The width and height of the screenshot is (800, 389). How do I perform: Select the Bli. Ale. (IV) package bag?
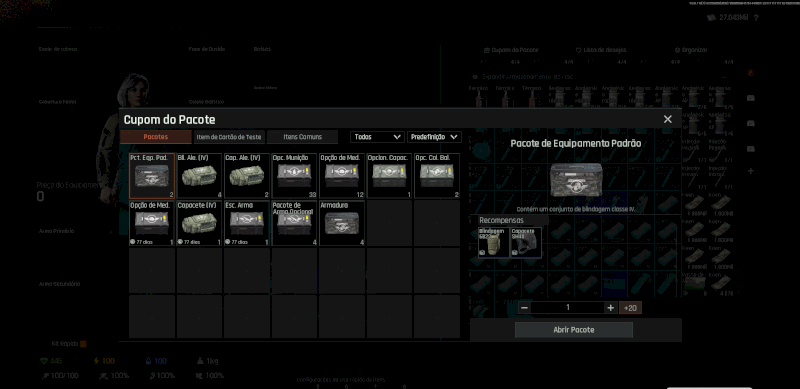199,176
